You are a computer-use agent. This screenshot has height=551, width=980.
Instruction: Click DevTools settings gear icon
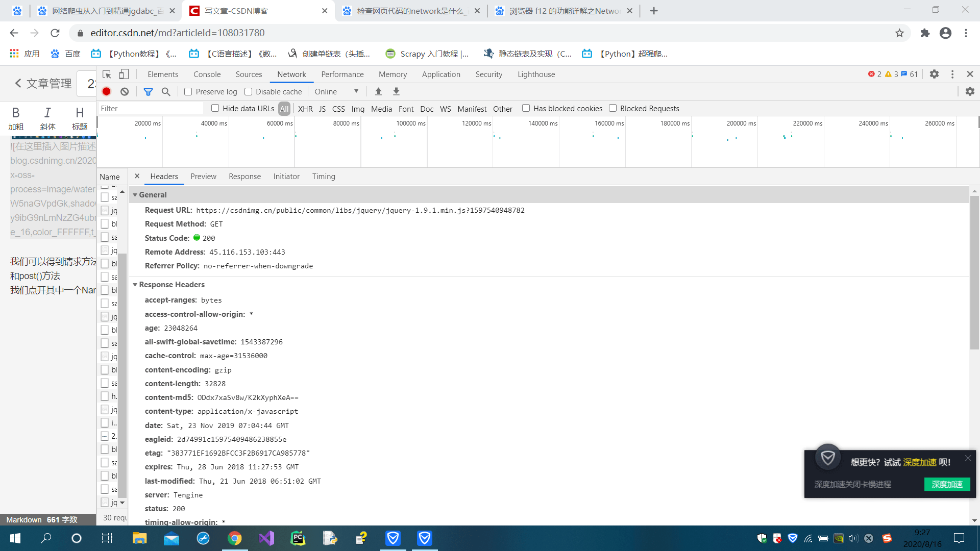[x=934, y=74]
